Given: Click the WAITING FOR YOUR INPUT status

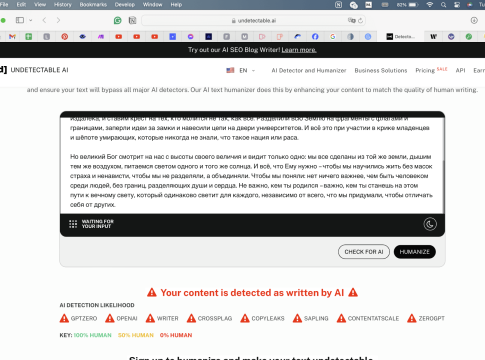Looking at the screenshot, I should [98, 224].
